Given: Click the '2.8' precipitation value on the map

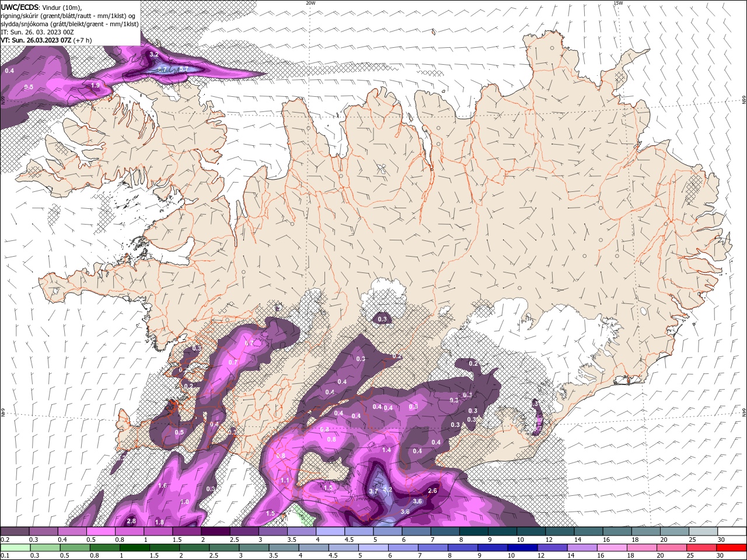Looking at the screenshot, I should coord(131,521).
